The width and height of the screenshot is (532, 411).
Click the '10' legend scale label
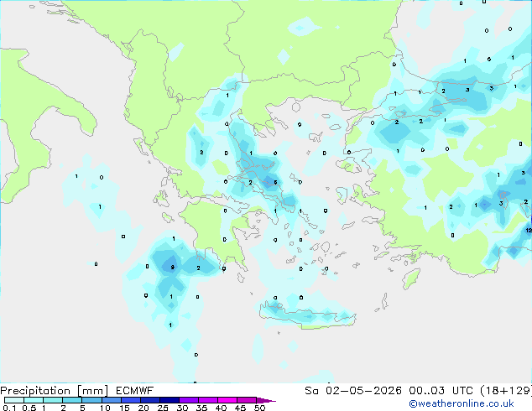coord(105,408)
